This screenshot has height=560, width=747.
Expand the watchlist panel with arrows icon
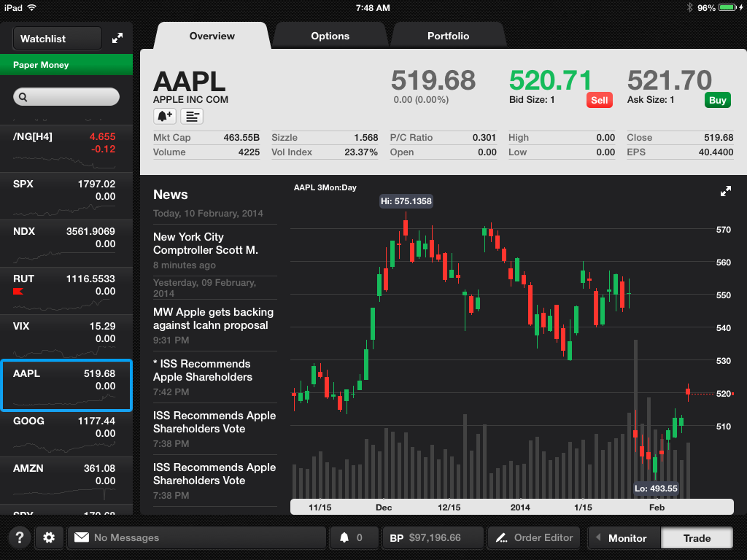[x=117, y=39]
